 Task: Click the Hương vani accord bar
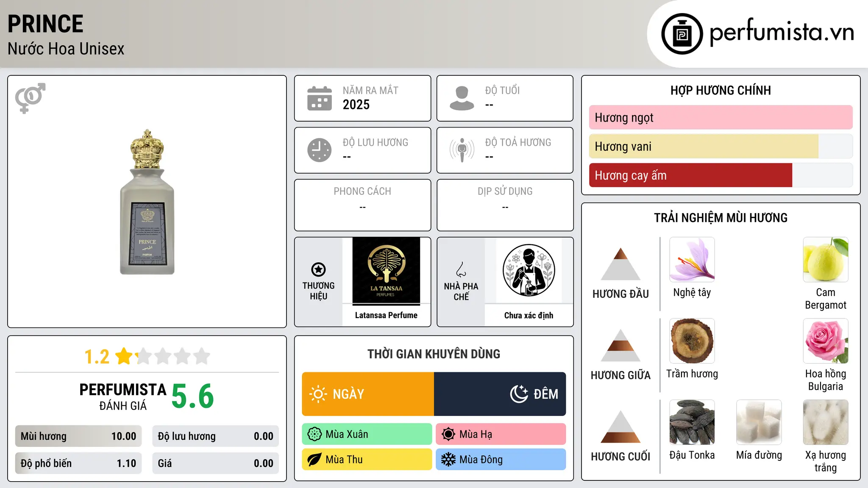(721, 146)
